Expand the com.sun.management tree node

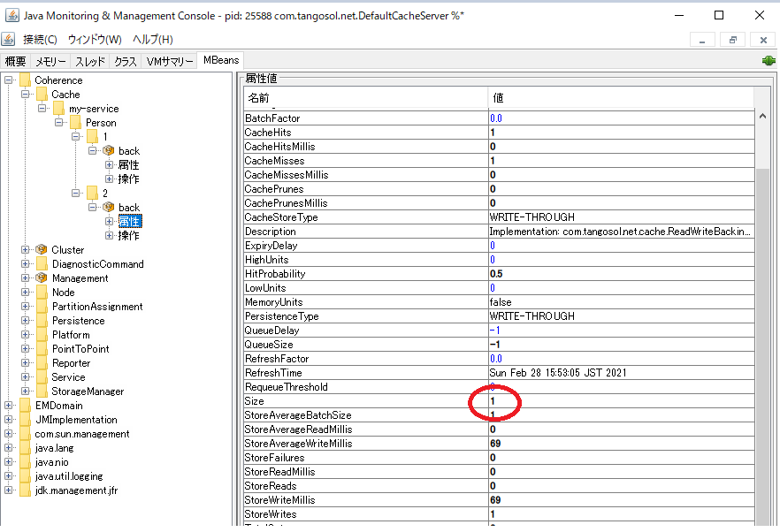click(x=9, y=434)
